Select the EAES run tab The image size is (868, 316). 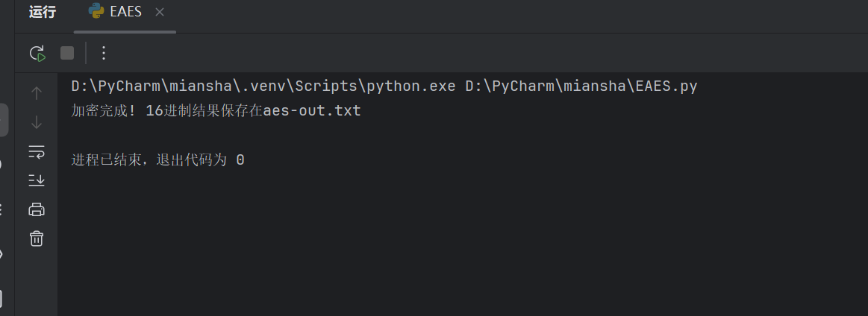[x=125, y=13]
